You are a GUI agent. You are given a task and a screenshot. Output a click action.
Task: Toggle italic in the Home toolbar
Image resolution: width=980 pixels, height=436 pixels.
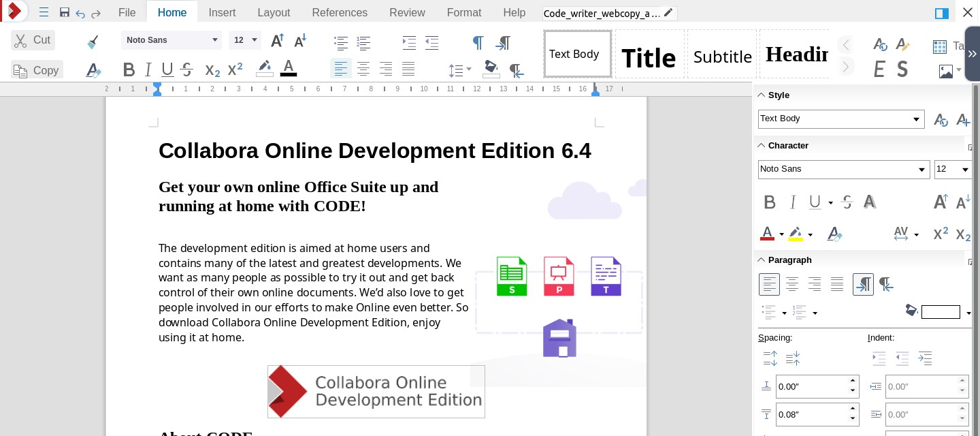click(x=148, y=69)
